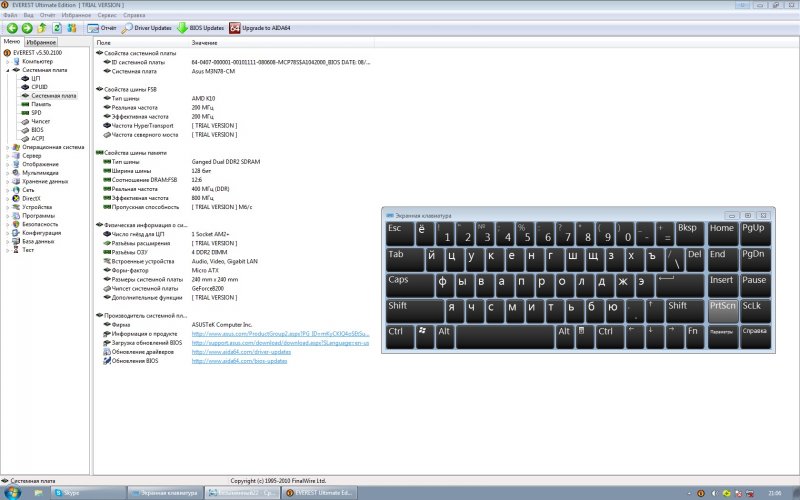
Task: Select the SPD tree entry
Action: coord(36,113)
